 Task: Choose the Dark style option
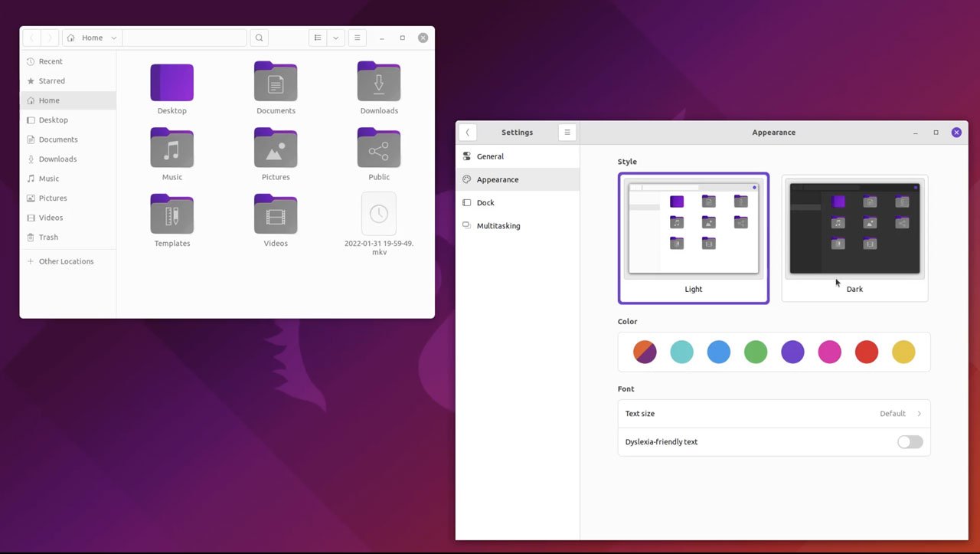854,238
